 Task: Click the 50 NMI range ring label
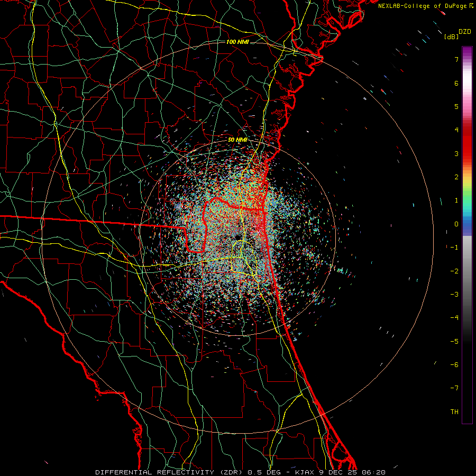pos(237,140)
